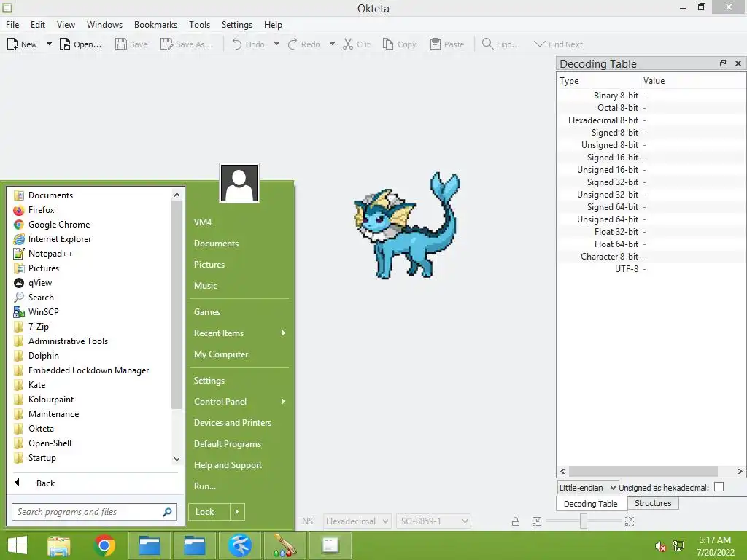Click the Open file toolbar icon
Viewport: 747px width, 560px height.
(x=64, y=44)
